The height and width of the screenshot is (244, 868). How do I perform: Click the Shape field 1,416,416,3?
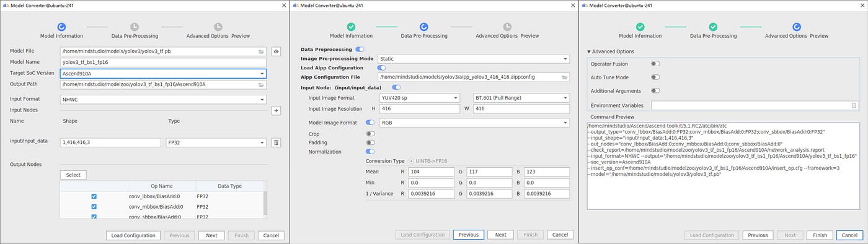110,142
